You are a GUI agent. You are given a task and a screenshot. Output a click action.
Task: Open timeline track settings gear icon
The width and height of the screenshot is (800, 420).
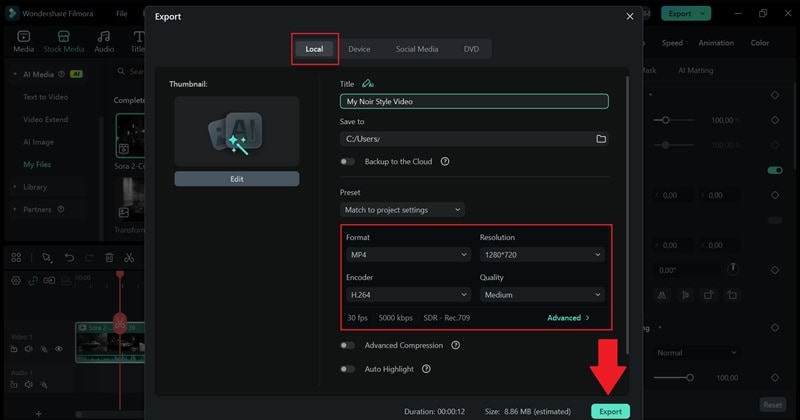(x=16, y=281)
